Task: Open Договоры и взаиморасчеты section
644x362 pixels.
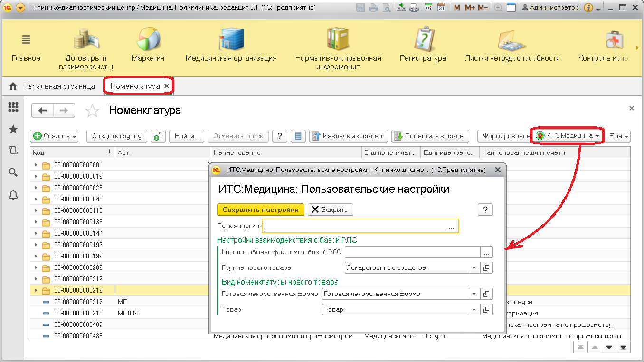Action: (x=86, y=49)
